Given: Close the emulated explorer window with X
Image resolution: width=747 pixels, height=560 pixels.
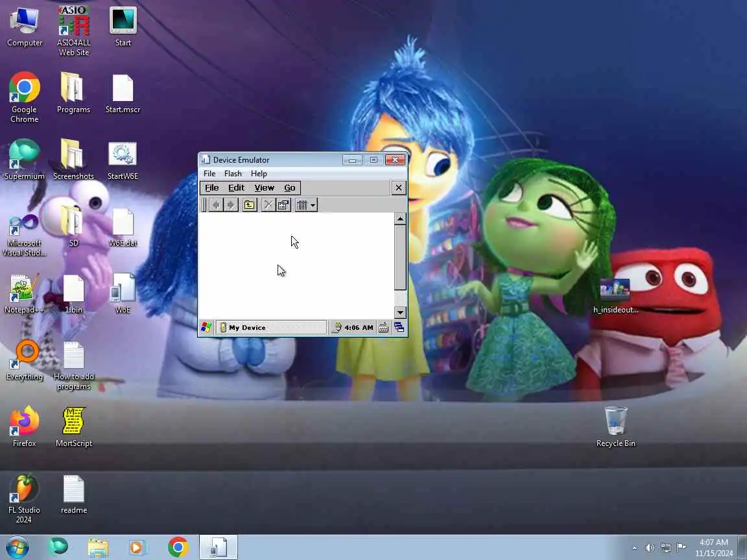Looking at the screenshot, I should coord(399,187).
